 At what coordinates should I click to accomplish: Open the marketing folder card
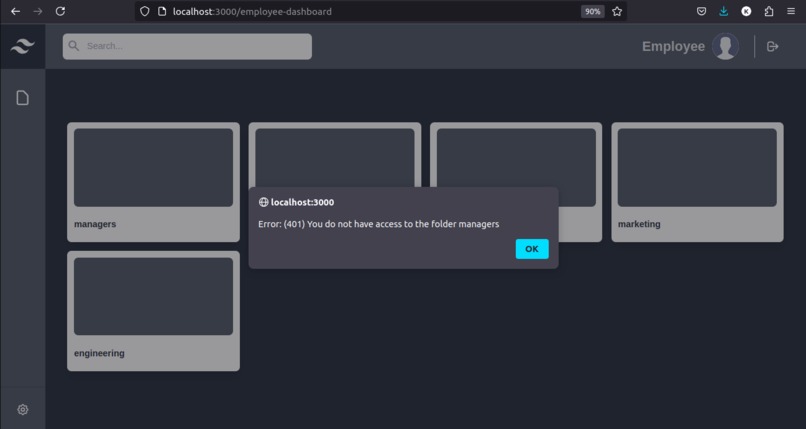point(698,182)
